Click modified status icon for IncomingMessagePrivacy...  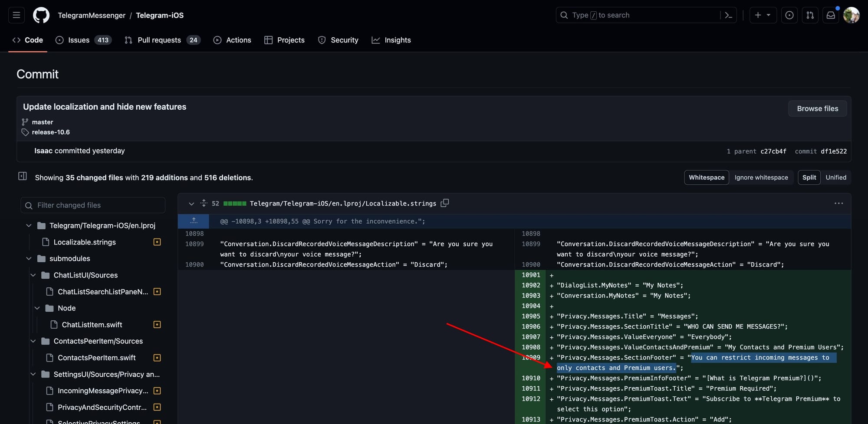tap(157, 391)
